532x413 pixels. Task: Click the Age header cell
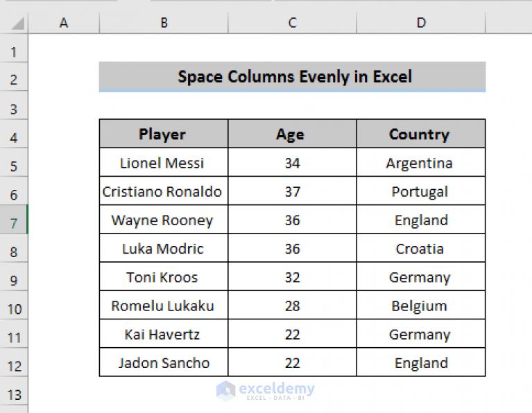(x=293, y=134)
